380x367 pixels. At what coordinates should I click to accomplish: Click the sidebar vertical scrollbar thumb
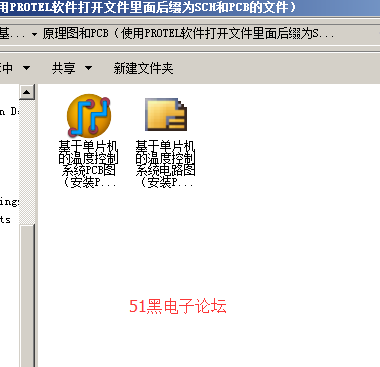[27, 296]
